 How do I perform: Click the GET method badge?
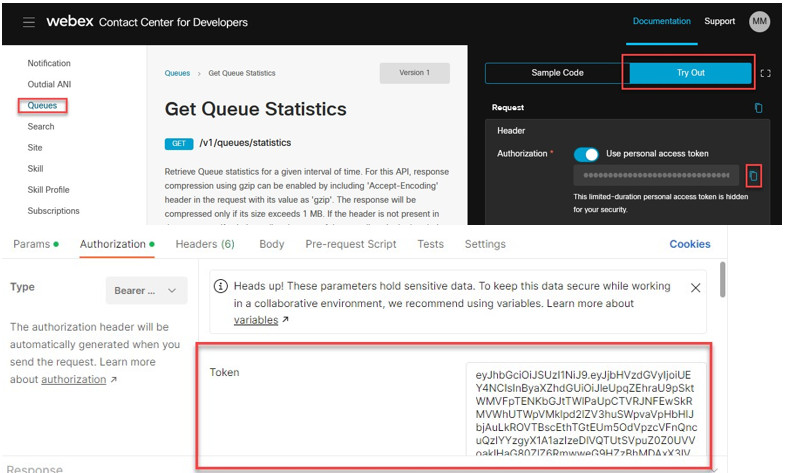(179, 144)
